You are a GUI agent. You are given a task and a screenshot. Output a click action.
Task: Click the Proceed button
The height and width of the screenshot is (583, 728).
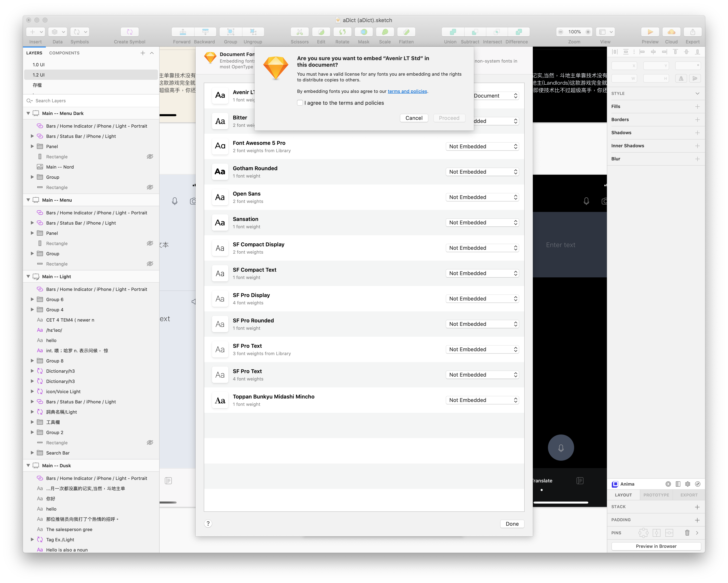click(x=449, y=118)
